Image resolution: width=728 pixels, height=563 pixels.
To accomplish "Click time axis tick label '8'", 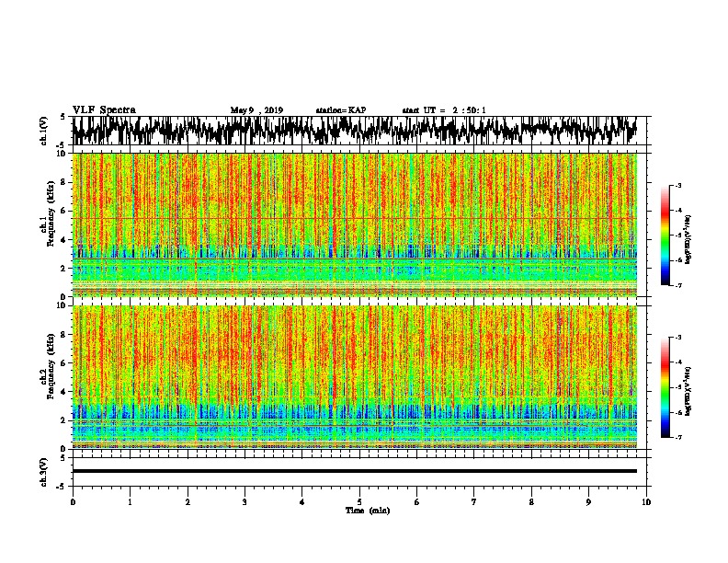I will point(531,501).
